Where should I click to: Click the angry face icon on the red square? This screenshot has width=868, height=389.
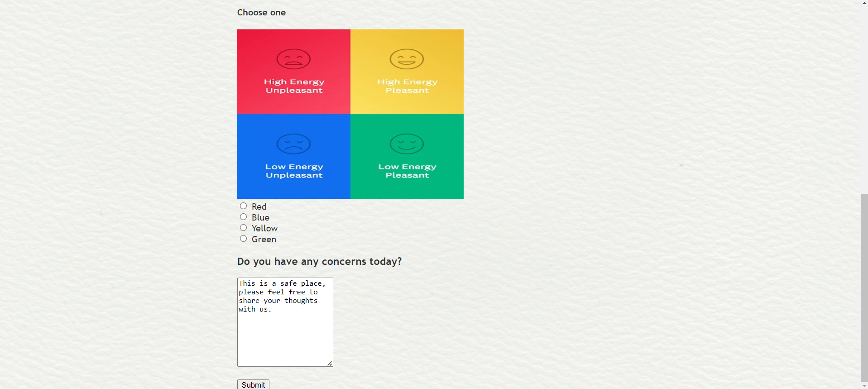[x=293, y=59]
